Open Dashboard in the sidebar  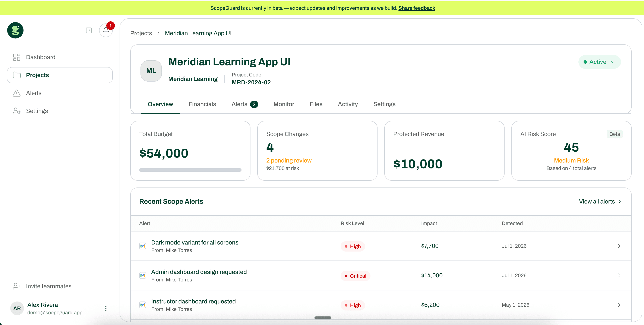(x=60, y=57)
